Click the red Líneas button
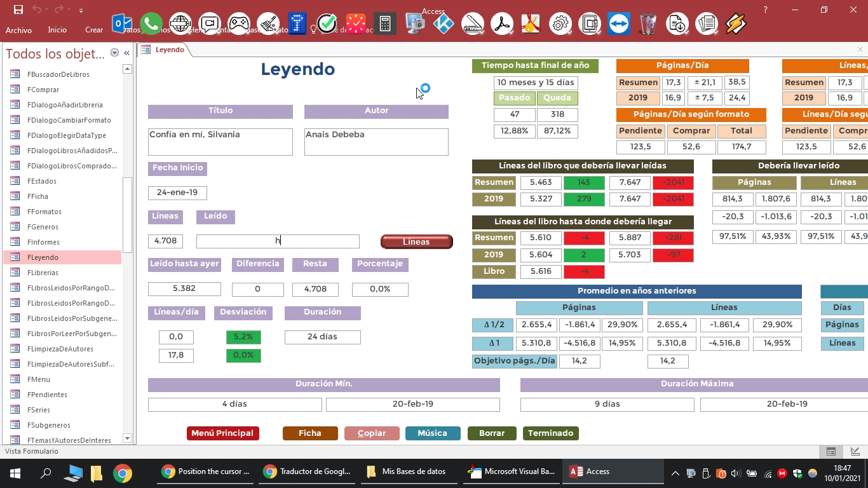The image size is (868, 488). [416, 241]
